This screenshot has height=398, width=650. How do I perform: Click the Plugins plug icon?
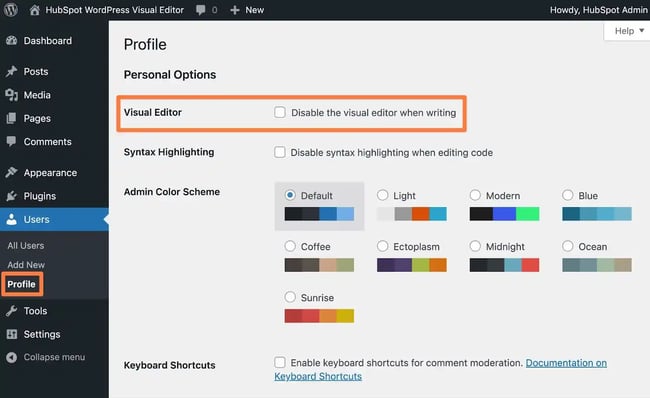click(x=12, y=196)
